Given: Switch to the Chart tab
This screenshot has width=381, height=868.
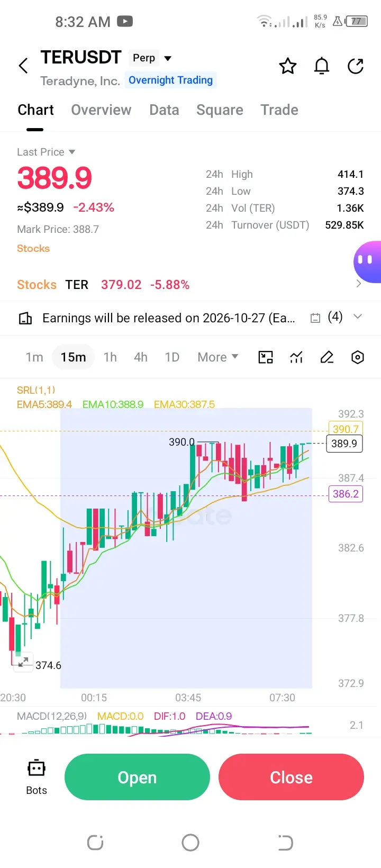Looking at the screenshot, I should tap(35, 110).
